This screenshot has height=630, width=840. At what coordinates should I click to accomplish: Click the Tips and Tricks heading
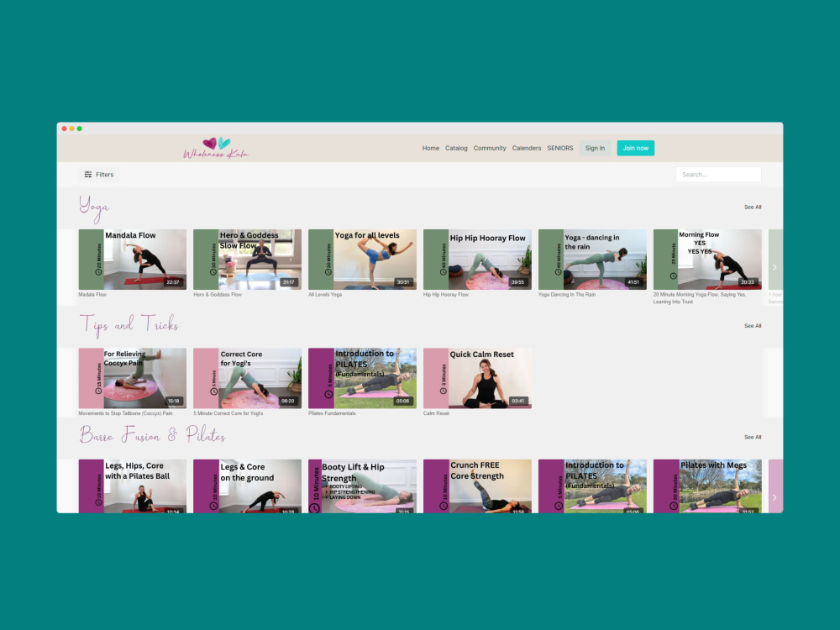(129, 326)
